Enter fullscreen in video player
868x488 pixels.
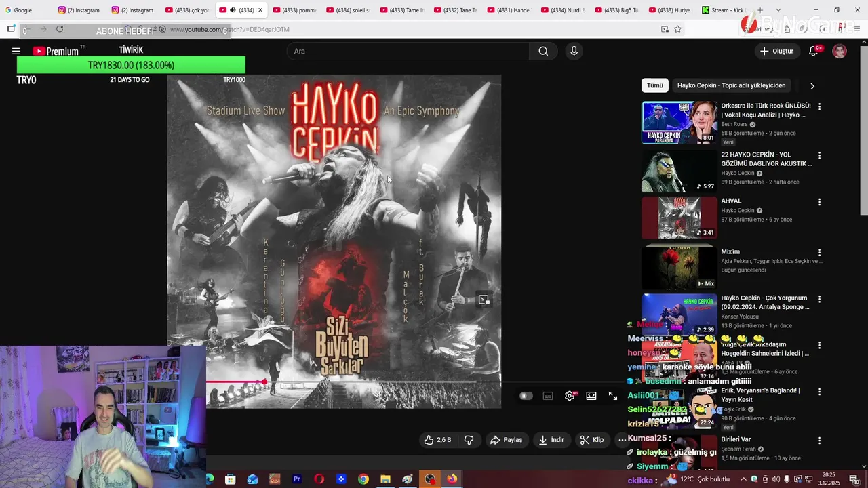pos(613,396)
